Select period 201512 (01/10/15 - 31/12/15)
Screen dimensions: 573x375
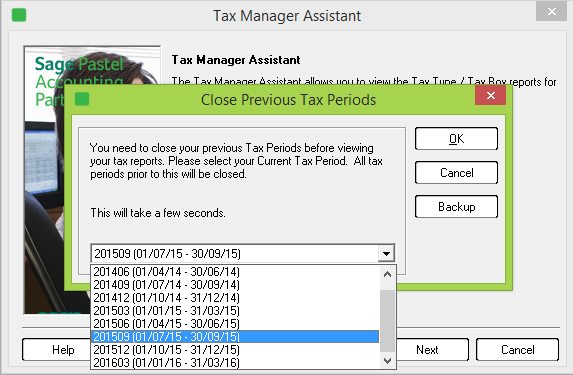235,349
